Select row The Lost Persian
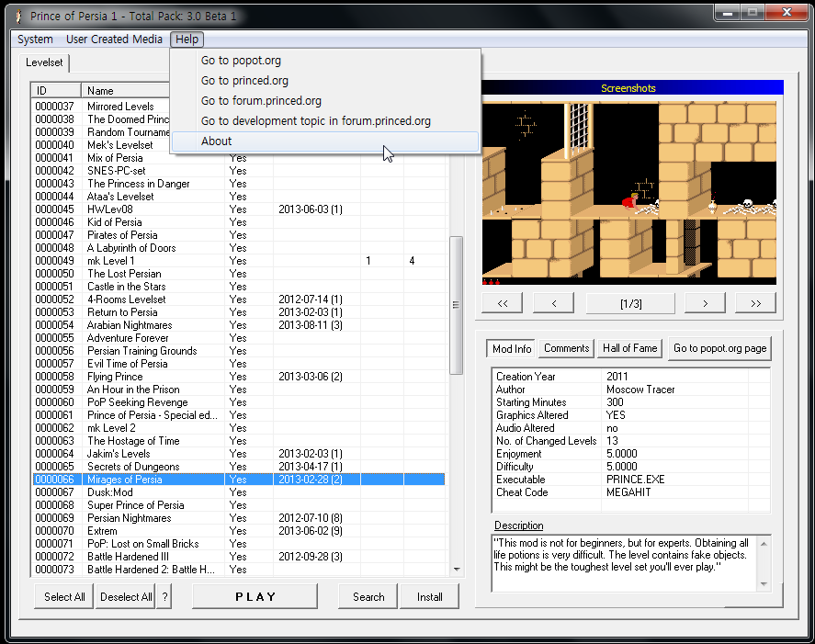The image size is (815, 644). click(239, 274)
